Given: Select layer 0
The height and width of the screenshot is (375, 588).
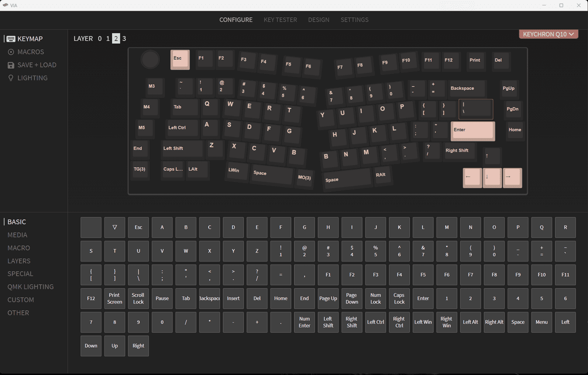Looking at the screenshot, I should [x=100, y=39].
